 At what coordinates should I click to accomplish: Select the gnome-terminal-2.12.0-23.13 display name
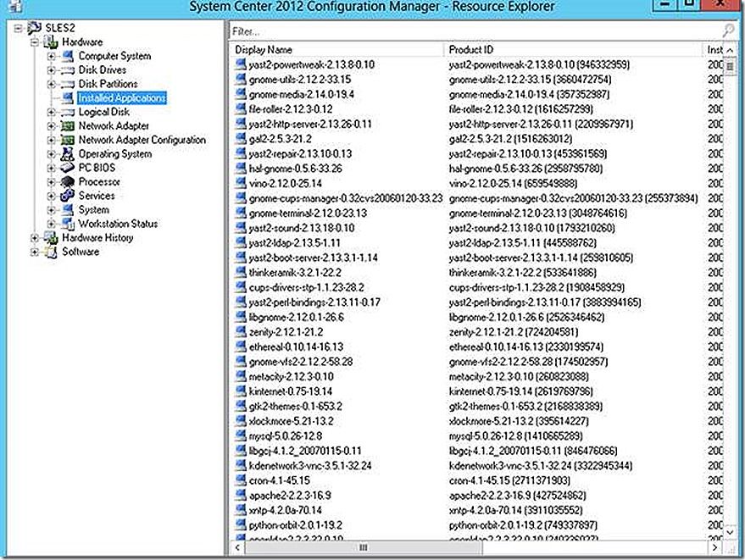point(308,213)
